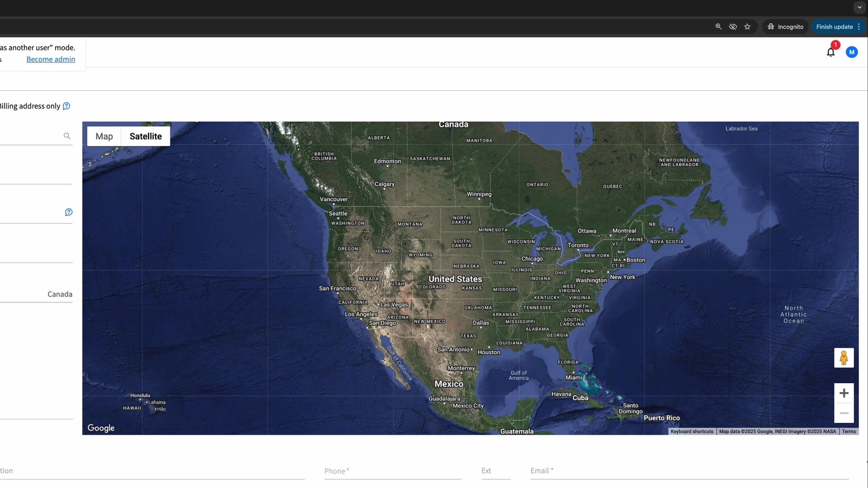Open Billing address only help icon
The image size is (868, 488).
click(x=66, y=106)
